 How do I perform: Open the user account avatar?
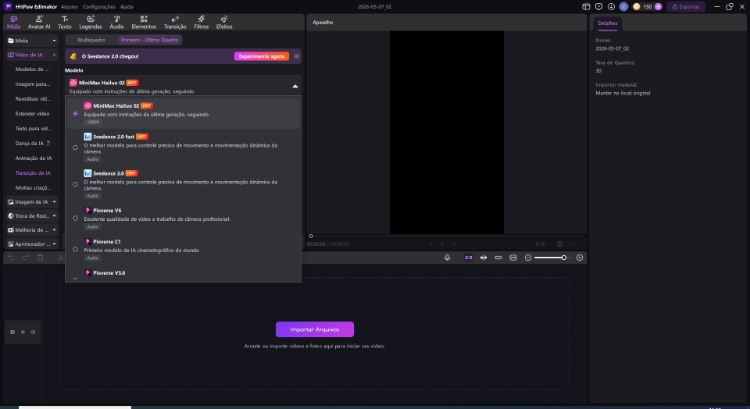pos(624,7)
